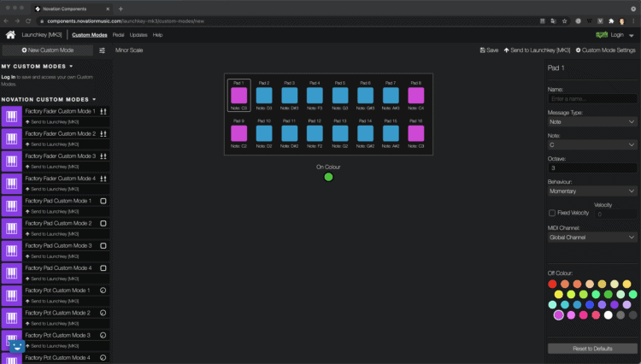Collapse the Novation Custom Modes section
The width and height of the screenshot is (641, 364).
[94, 99]
